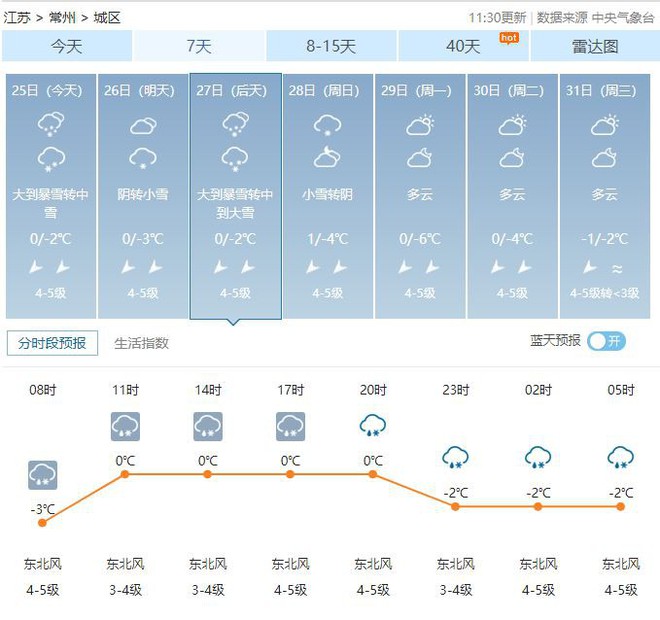The image size is (660, 620).
Task: Select the 29日 (周一) day card
Action: click(420, 196)
